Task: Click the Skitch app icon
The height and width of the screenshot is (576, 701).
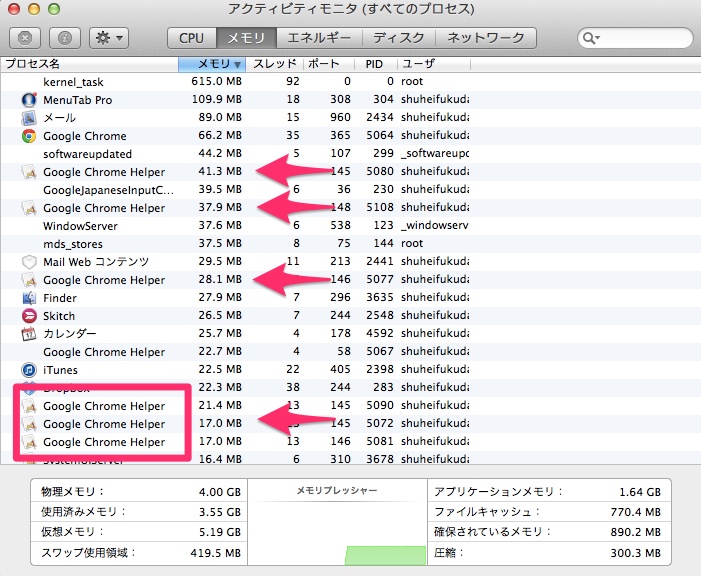Action: click(x=29, y=316)
